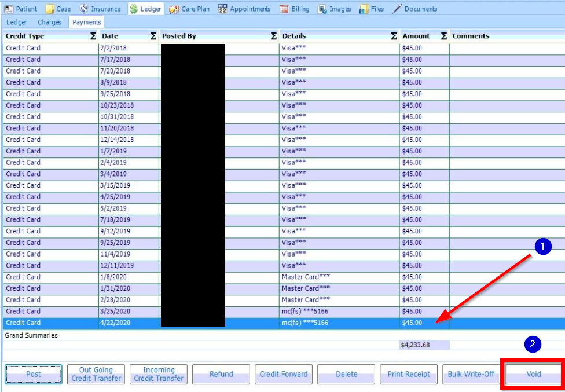Click the Refund button
Viewport: 565px width, 392px height.
click(221, 374)
